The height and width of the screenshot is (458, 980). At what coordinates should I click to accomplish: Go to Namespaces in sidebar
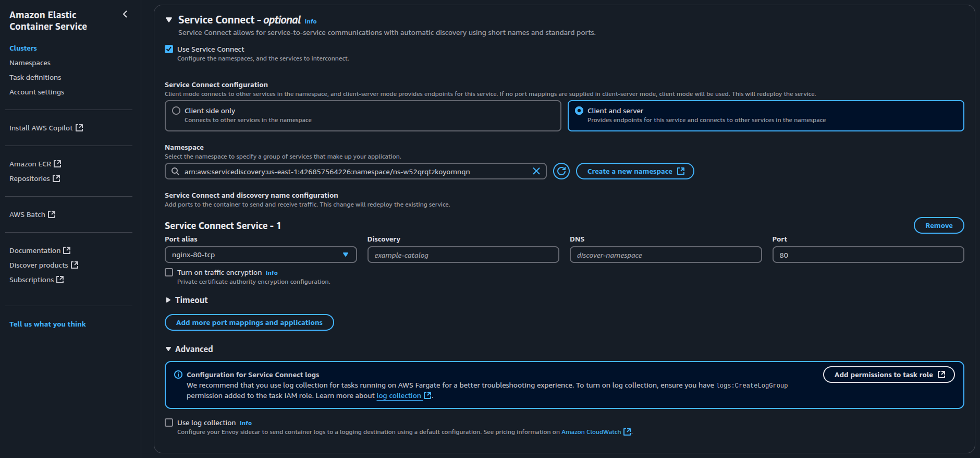30,63
